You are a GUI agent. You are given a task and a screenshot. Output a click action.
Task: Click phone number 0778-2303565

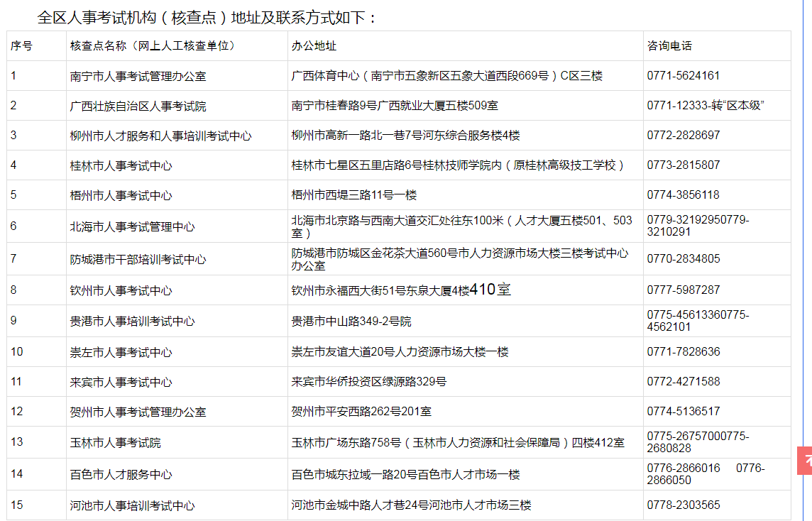tap(683, 505)
